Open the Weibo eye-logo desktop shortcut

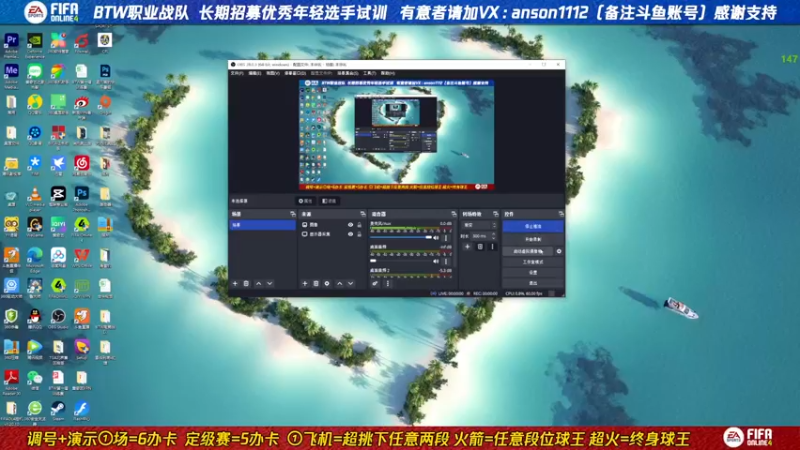(82, 103)
